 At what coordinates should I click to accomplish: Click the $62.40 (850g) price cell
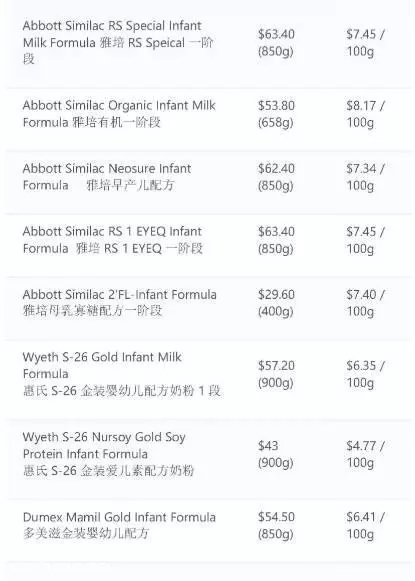(x=276, y=177)
